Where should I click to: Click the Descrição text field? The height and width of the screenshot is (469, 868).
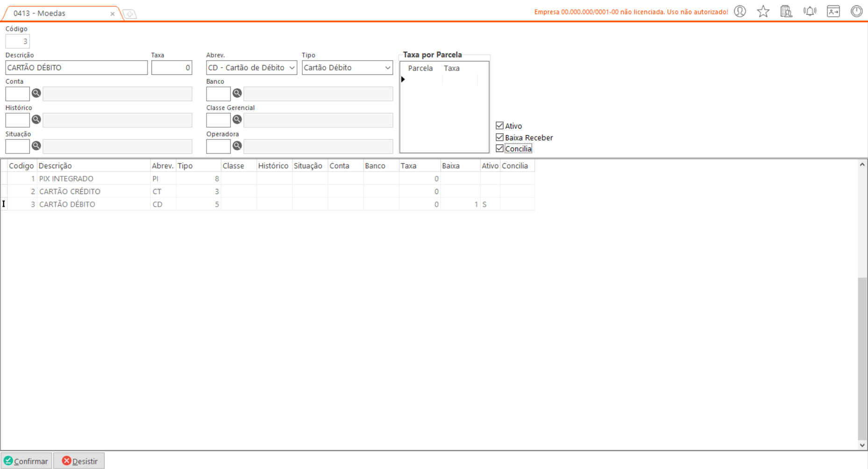click(x=77, y=68)
